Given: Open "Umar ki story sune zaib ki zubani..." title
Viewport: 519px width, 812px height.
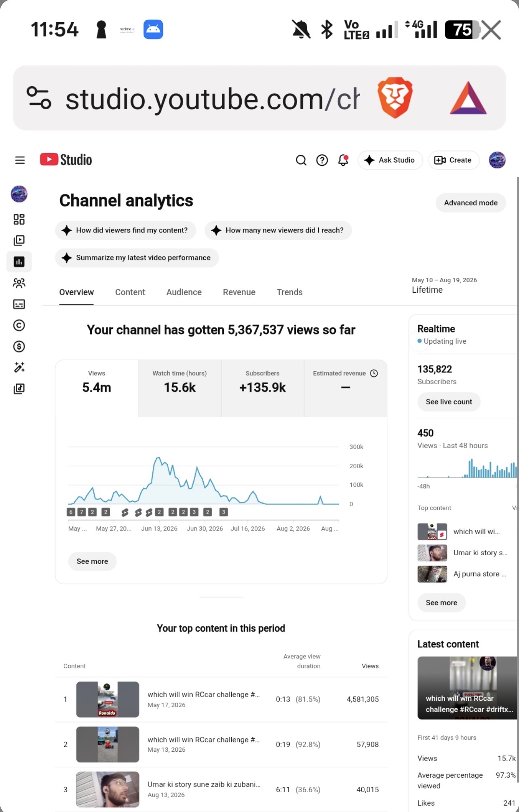Looking at the screenshot, I should [204, 785].
